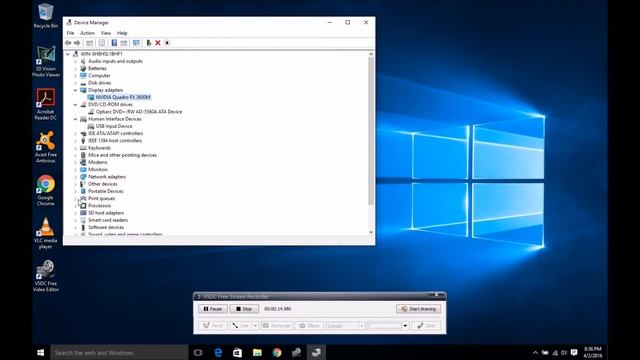Select the Other devices category
Screen dimensions: 640x360
click(x=102, y=184)
